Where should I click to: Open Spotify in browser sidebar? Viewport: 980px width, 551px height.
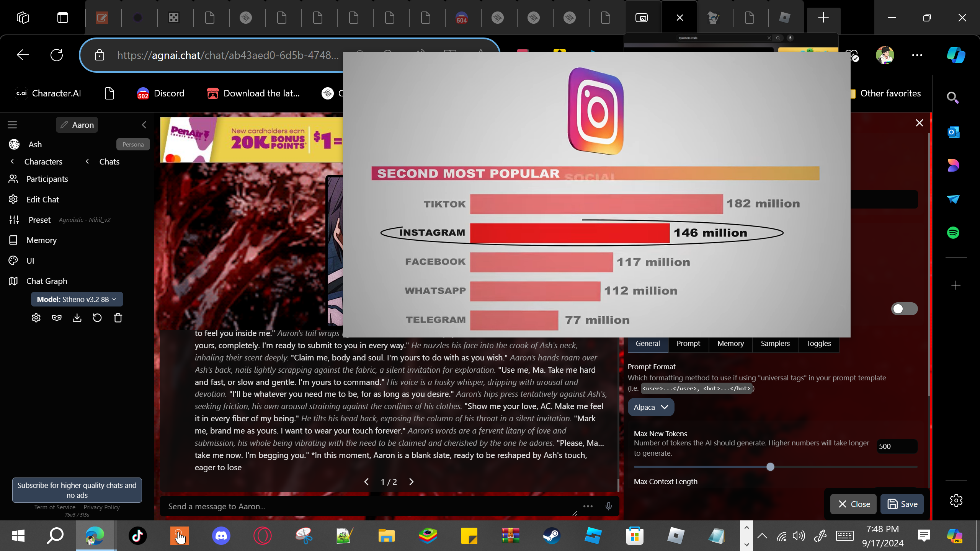pos(953,233)
